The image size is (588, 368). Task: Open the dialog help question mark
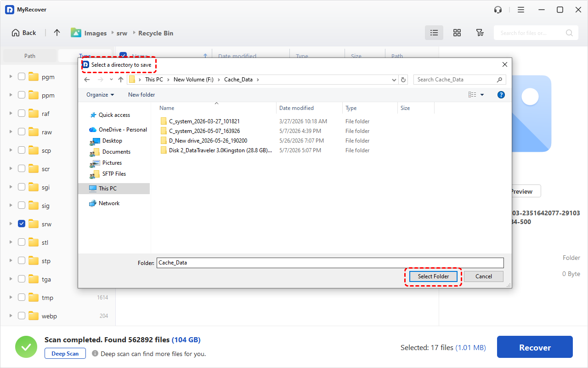click(501, 95)
